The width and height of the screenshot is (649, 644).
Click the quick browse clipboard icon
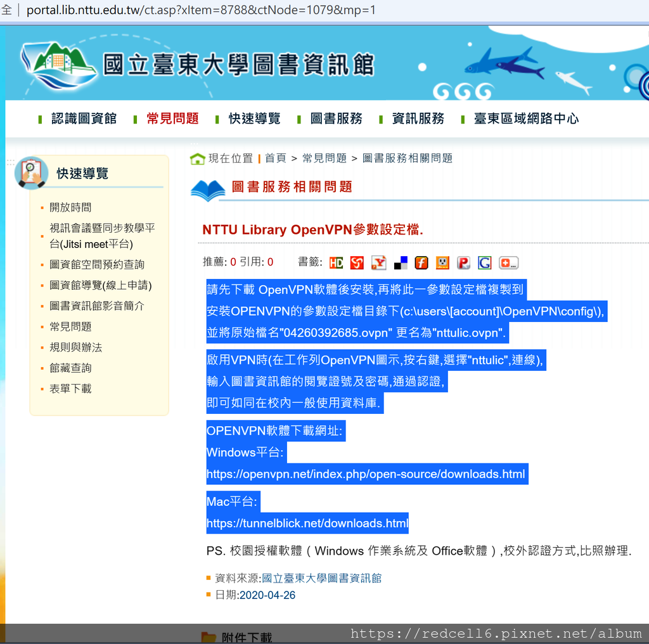click(x=31, y=172)
